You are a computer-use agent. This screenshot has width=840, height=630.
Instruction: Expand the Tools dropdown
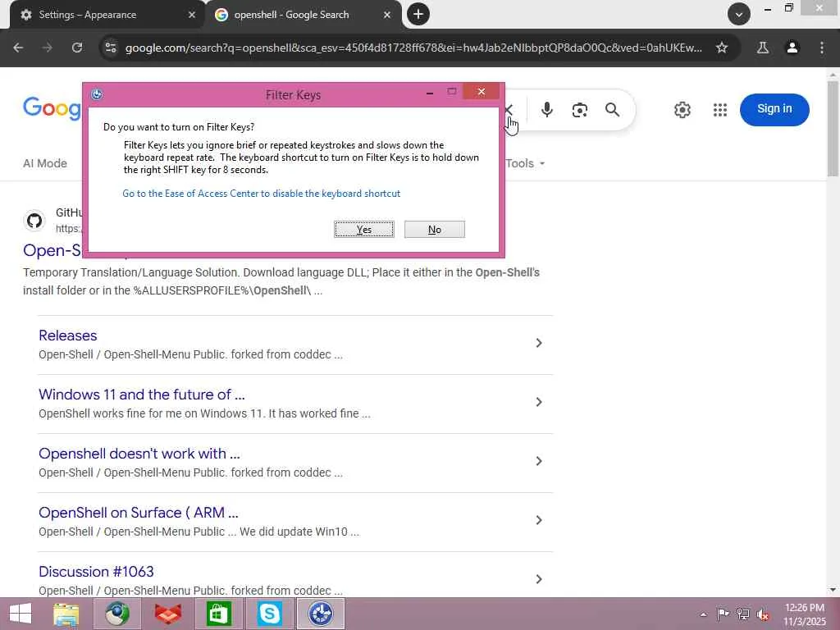[x=525, y=163]
